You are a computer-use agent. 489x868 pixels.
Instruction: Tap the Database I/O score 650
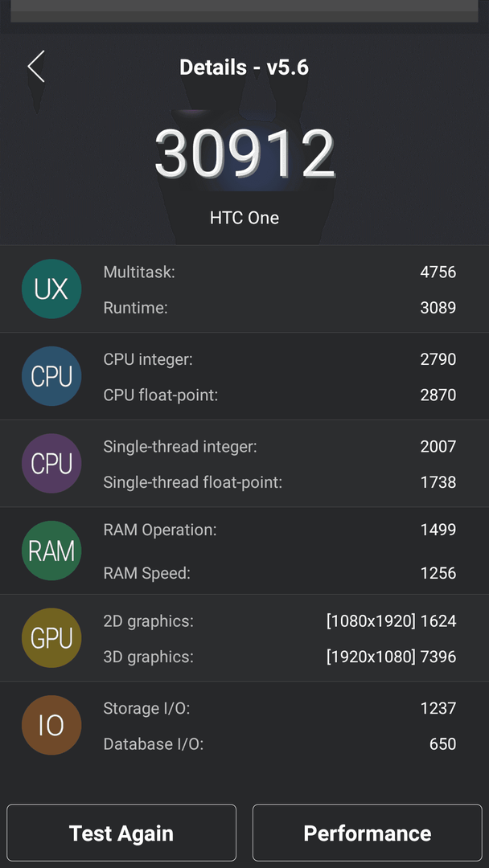(x=442, y=744)
